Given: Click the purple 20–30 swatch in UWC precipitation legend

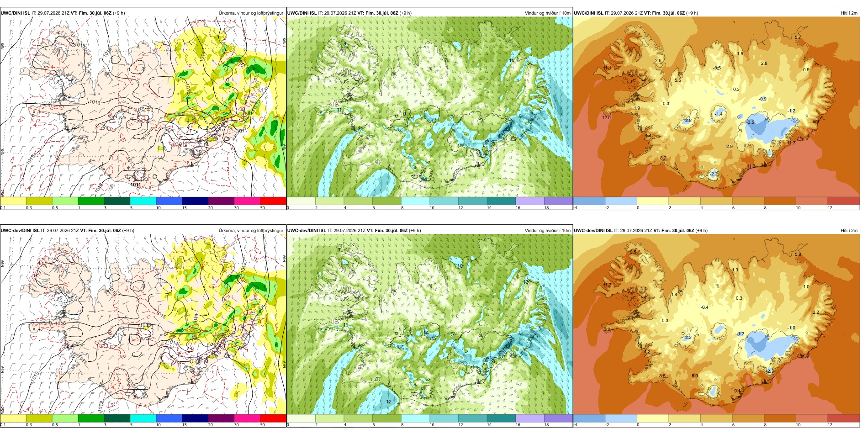Looking at the screenshot, I should (x=221, y=201).
